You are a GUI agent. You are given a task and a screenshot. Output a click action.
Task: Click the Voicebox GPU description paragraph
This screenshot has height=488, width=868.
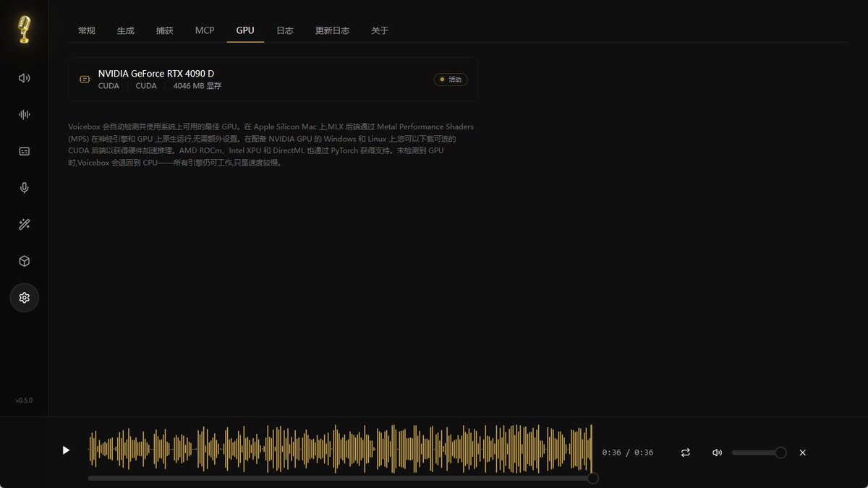click(271, 145)
